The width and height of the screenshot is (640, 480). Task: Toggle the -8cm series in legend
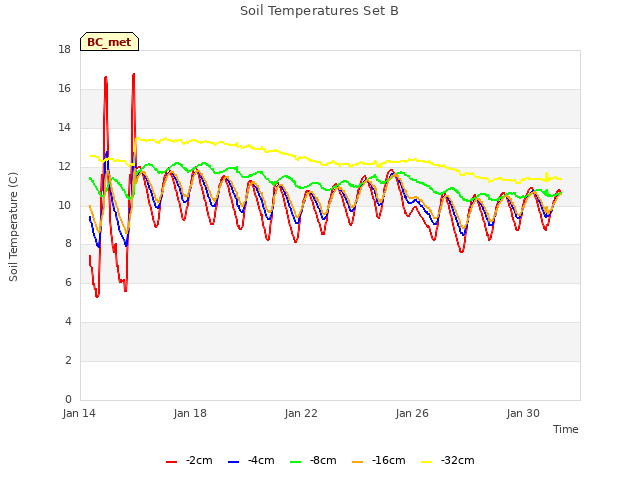(x=313, y=460)
